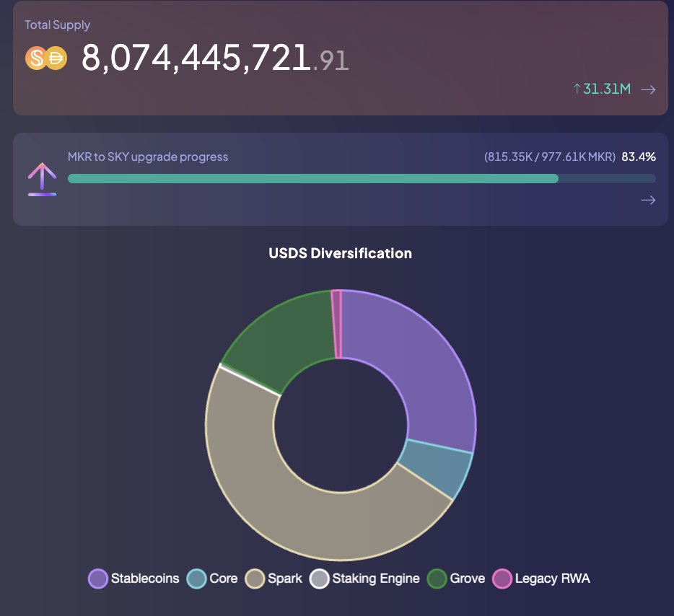Toggle Spark legend item

[x=274, y=578]
